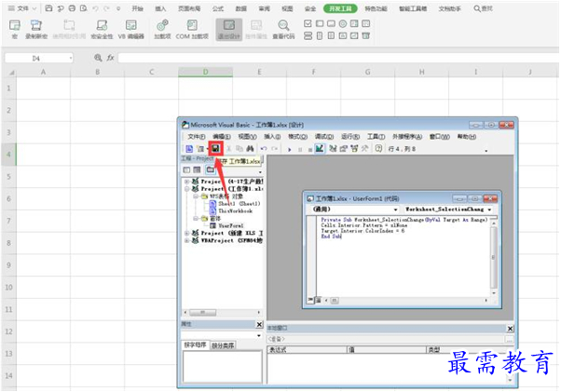Open the Properties panel object dropdown
Image resolution: width=561 pixels, height=392 pixels.
coord(259,336)
